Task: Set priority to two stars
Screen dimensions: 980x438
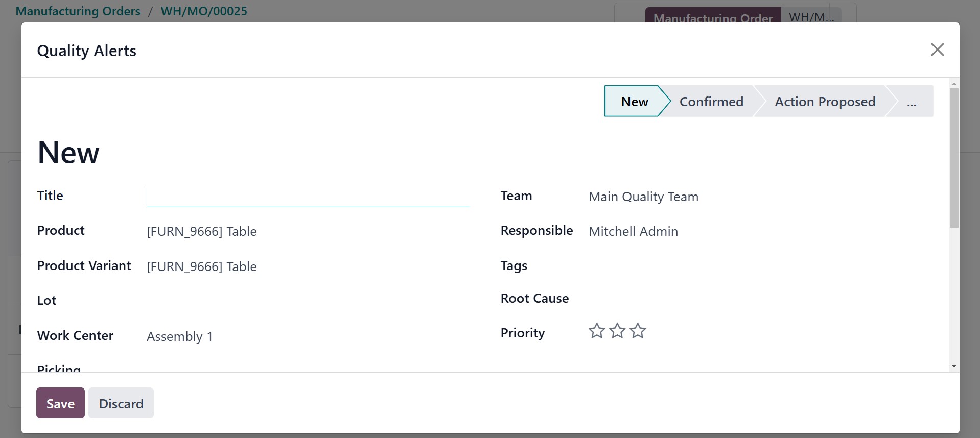Action: 617,331
